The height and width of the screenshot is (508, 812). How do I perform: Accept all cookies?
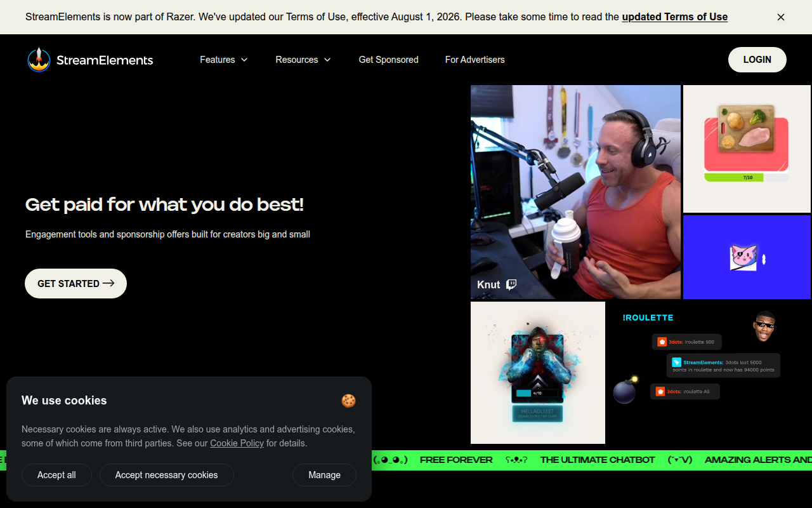56,475
